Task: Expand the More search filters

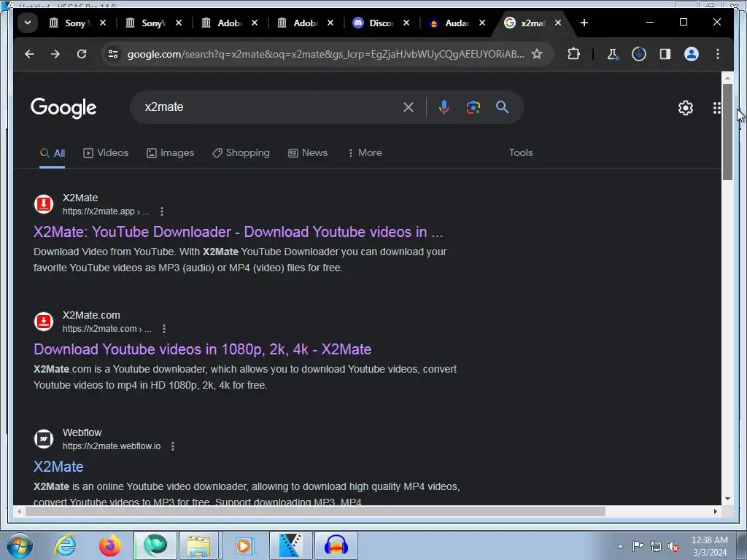Action: pos(365,153)
